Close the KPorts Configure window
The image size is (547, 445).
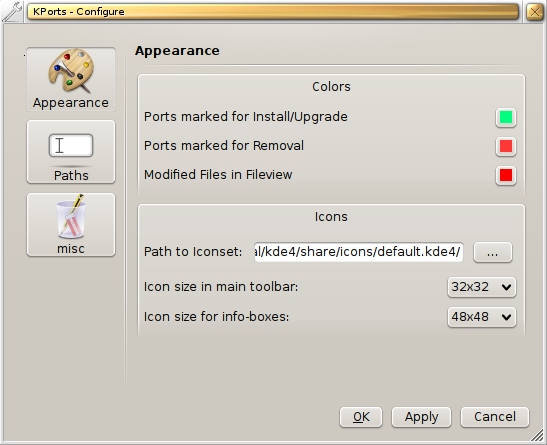pos(534,12)
